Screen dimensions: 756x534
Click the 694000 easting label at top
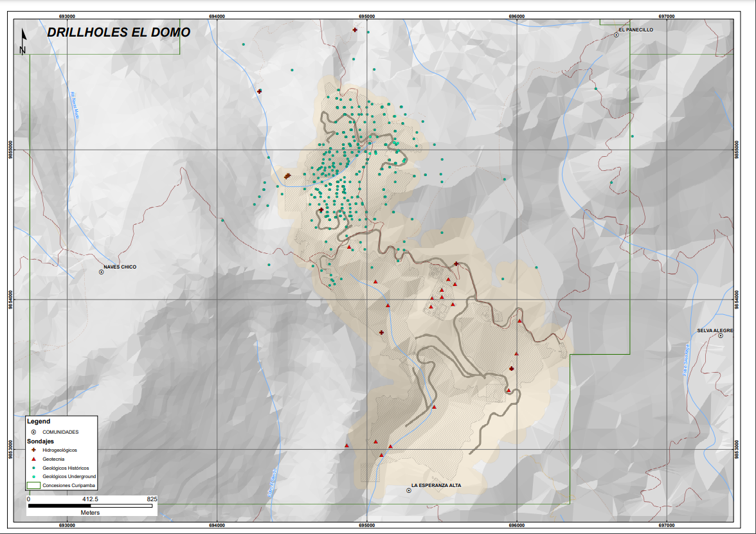click(x=217, y=15)
